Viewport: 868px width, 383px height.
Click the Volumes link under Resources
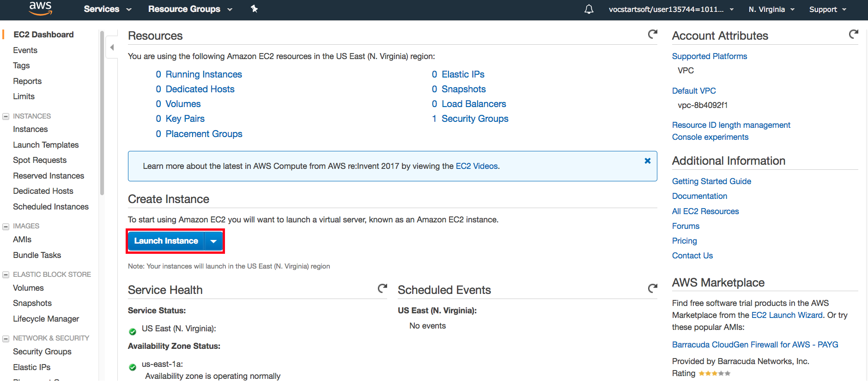coord(183,104)
